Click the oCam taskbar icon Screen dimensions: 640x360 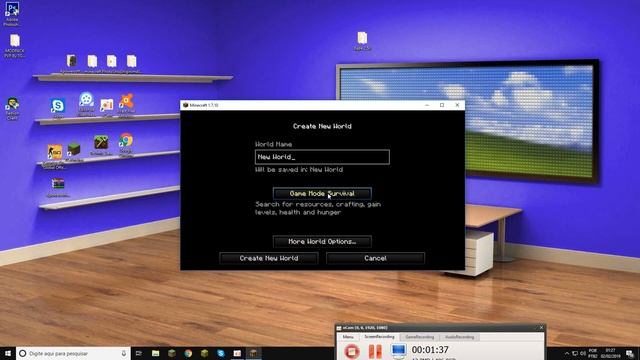click(x=237, y=353)
